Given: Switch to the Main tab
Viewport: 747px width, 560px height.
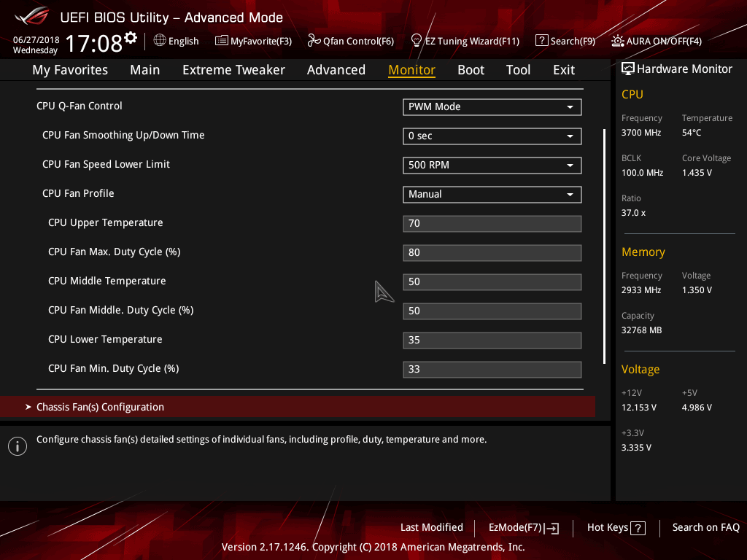Looking at the screenshot, I should coord(145,70).
